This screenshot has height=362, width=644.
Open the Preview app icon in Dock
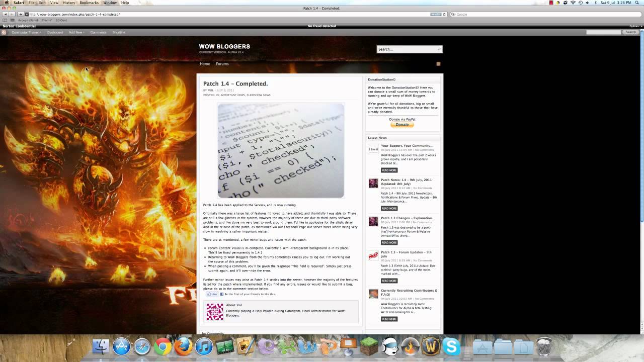click(246, 346)
